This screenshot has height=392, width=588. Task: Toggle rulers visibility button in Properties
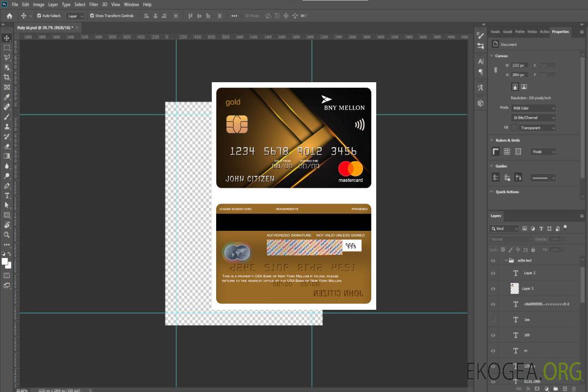[495, 151]
